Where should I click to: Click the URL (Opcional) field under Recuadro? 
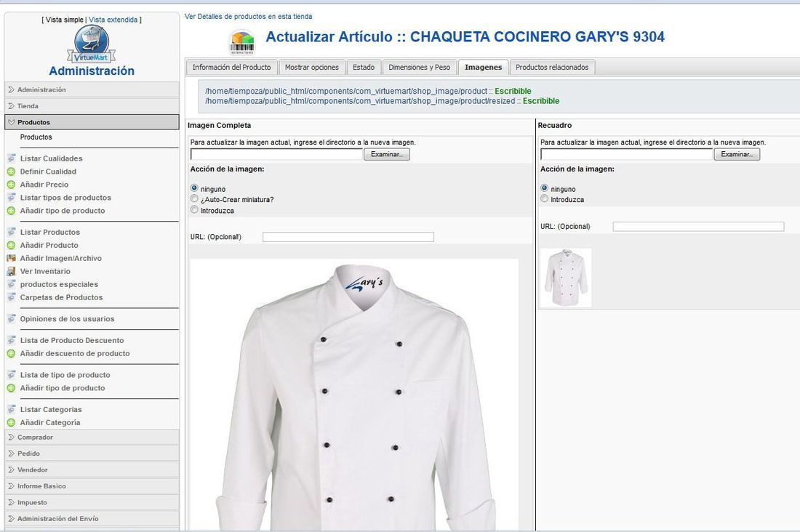click(x=698, y=227)
